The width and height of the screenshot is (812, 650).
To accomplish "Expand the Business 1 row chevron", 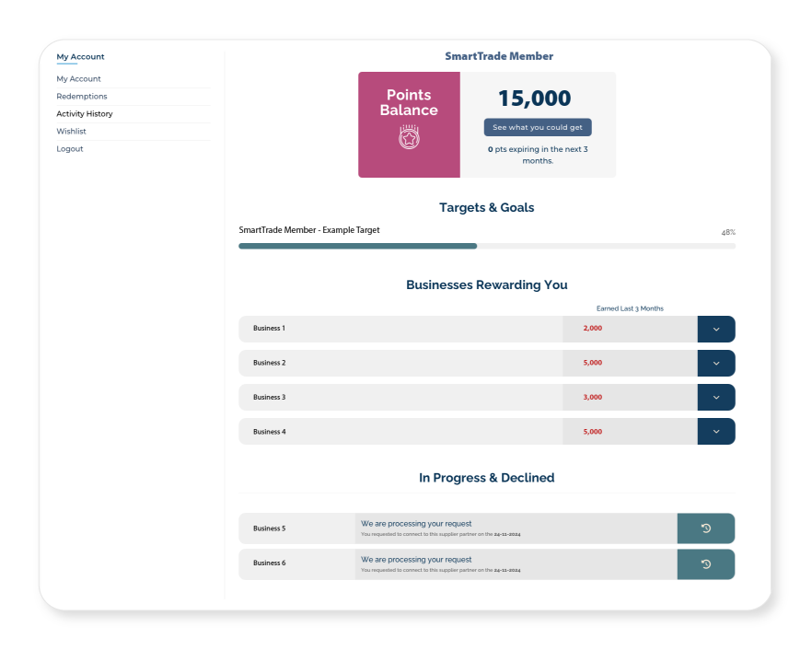I will pyautogui.click(x=715, y=329).
